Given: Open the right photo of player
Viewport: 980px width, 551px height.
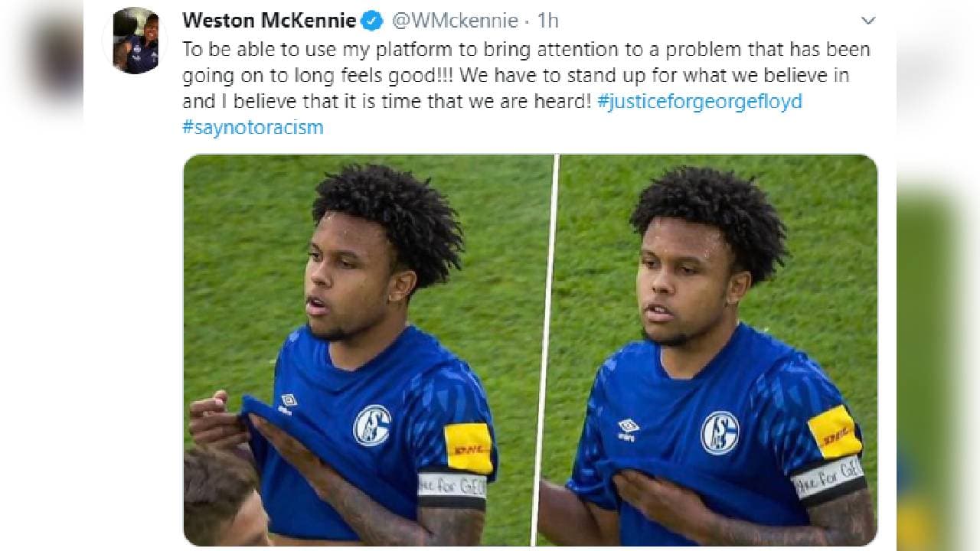Looking at the screenshot, I should tap(717, 350).
